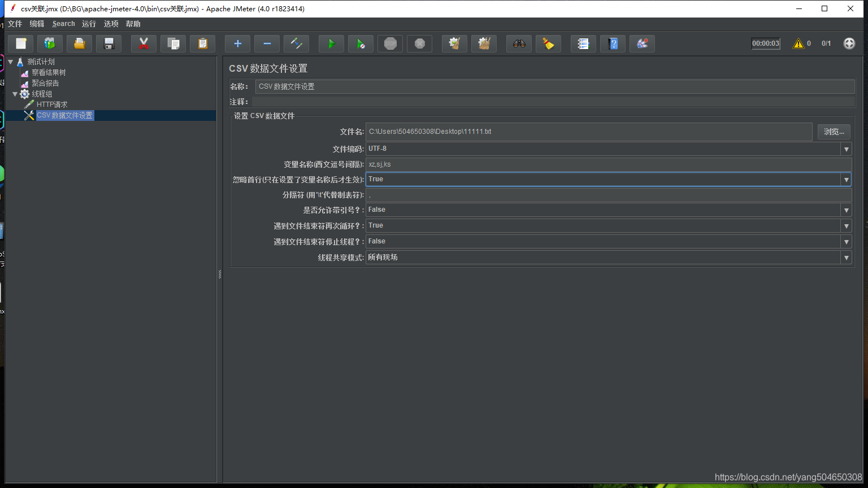Click the Copy icon in toolbar

[173, 43]
